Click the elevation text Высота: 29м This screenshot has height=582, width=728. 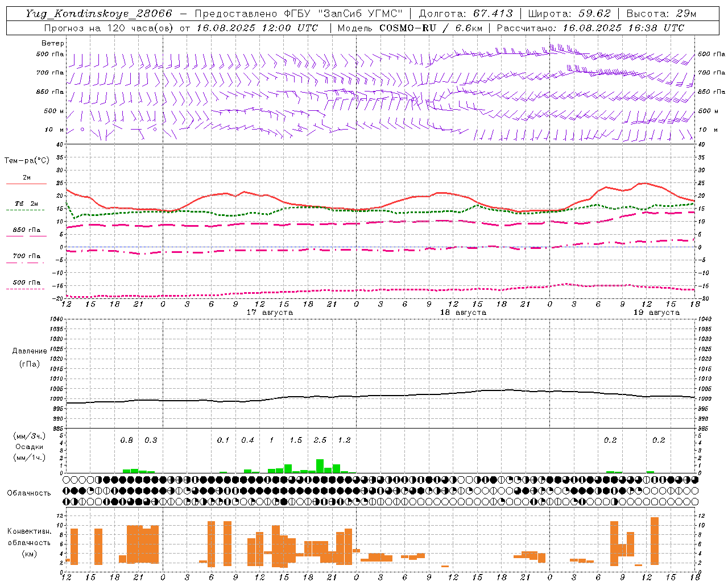click(x=661, y=14)
